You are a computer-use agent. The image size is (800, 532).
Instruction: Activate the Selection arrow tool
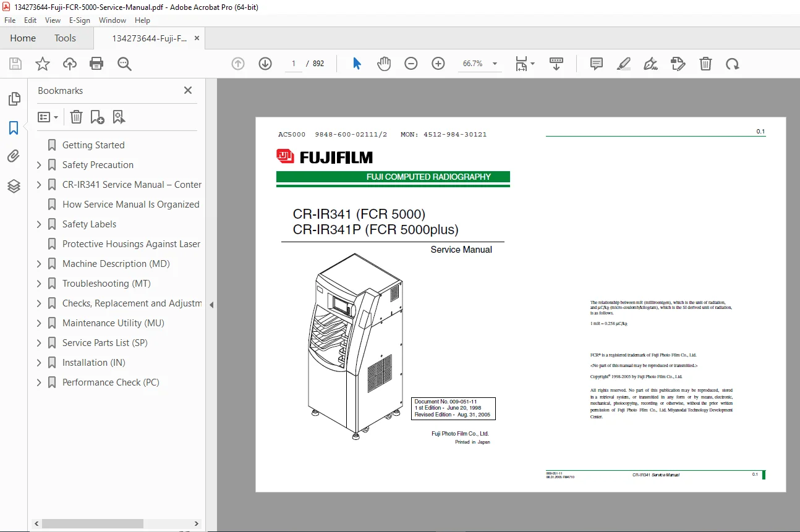357,64
